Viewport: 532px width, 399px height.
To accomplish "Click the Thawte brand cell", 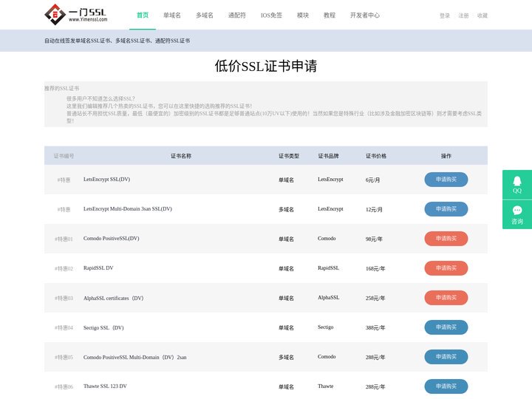I will (325, 386).
